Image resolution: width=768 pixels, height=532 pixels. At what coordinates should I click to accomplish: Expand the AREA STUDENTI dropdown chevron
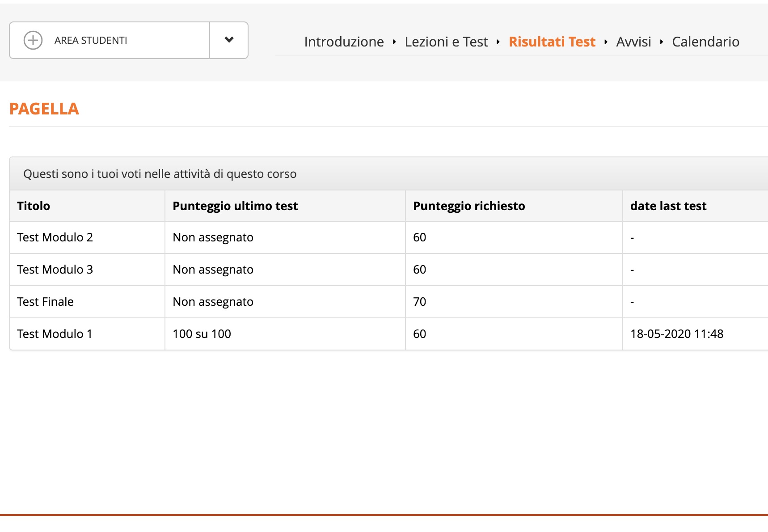coord(229,40)
